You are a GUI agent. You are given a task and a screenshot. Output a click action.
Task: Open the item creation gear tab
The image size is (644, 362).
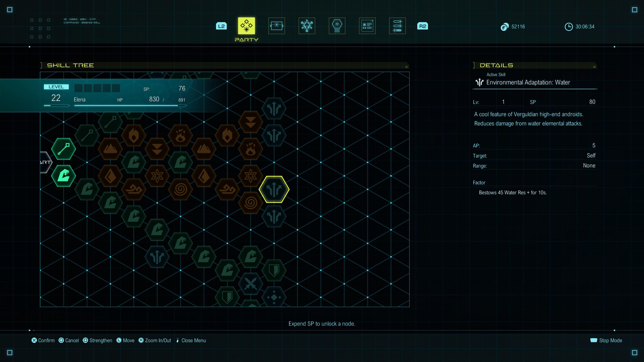tap(307, 26)
